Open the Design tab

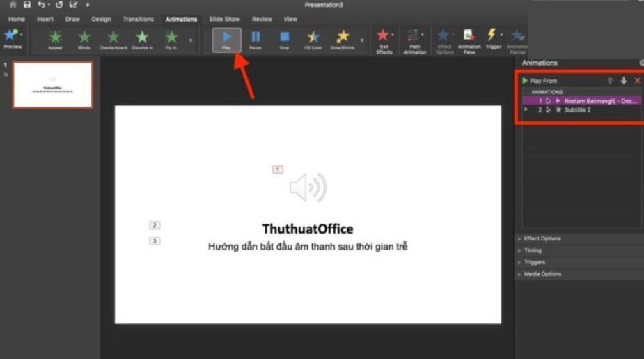tap(101, 19)
